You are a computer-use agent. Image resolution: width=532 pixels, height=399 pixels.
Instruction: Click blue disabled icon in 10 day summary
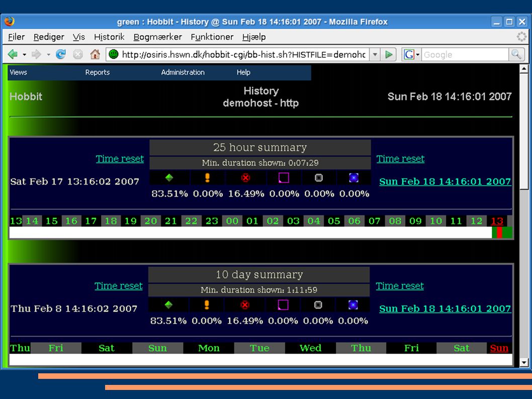353,304
